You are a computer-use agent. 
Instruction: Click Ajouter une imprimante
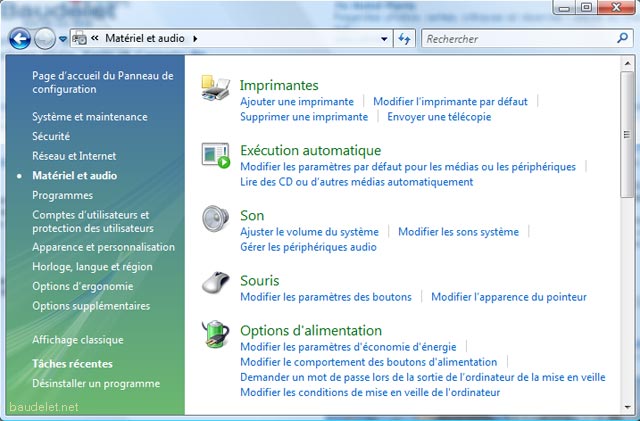coord(297,101)
